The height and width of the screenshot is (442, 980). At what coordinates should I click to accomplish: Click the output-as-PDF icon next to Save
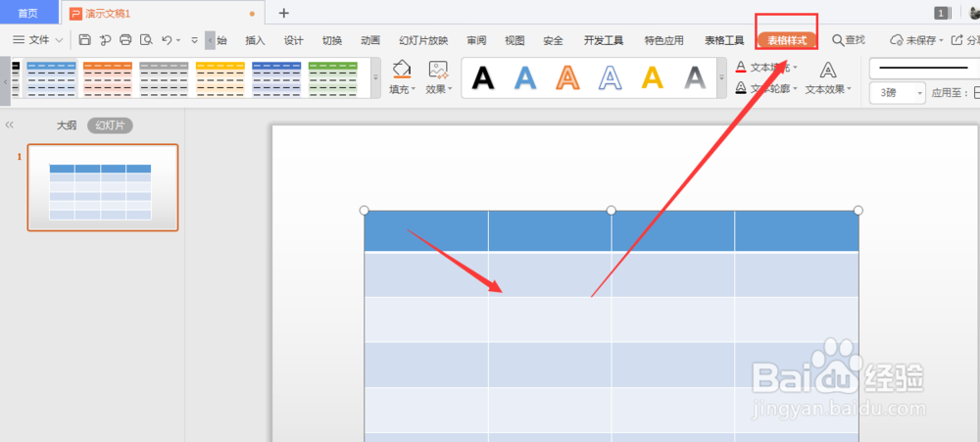[105, 40]
